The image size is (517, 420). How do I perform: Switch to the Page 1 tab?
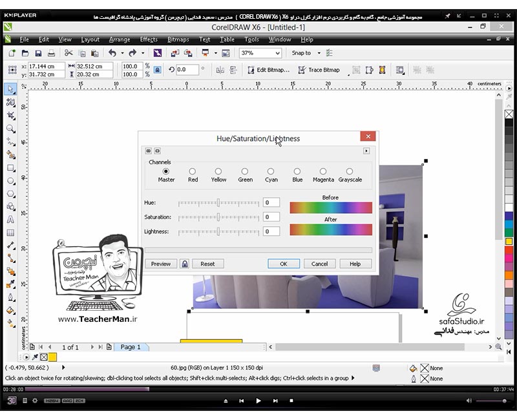[x=131, y=347]
